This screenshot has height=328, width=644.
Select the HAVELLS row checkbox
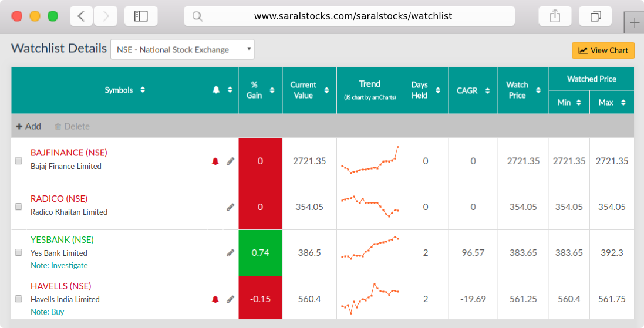click(x=18, y=299)
